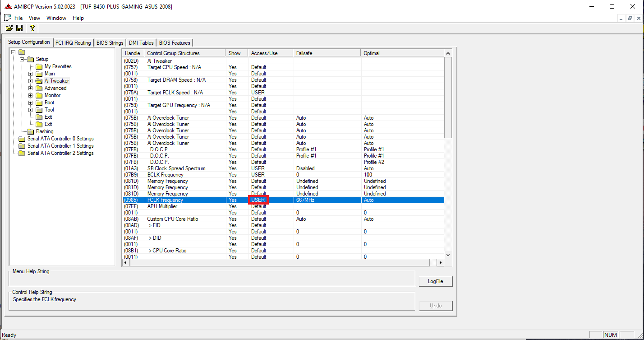Click the NUM indicator in status bar
The width and height of the screenshot is (644, 340).
[610, 335]
